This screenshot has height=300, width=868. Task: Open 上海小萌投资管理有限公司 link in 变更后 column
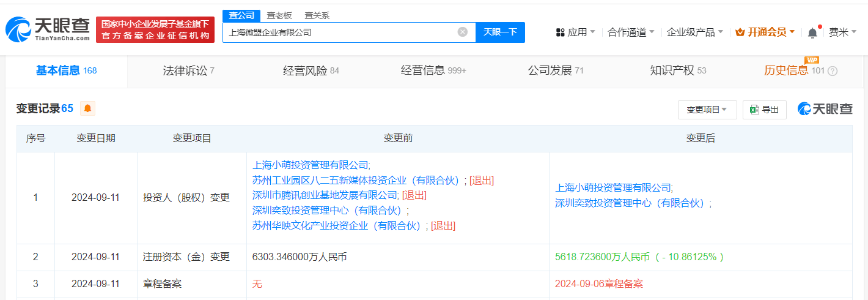click(x=612, y=187)
